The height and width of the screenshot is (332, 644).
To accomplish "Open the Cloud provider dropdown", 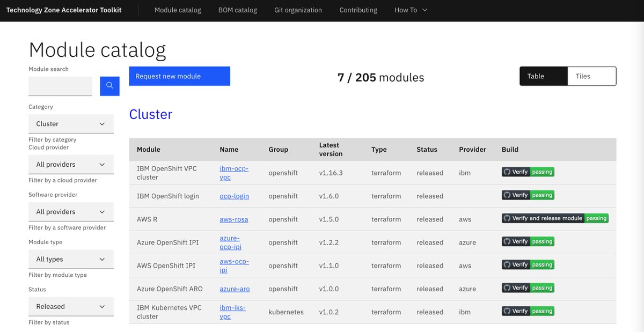I will (x=71, y=164).
